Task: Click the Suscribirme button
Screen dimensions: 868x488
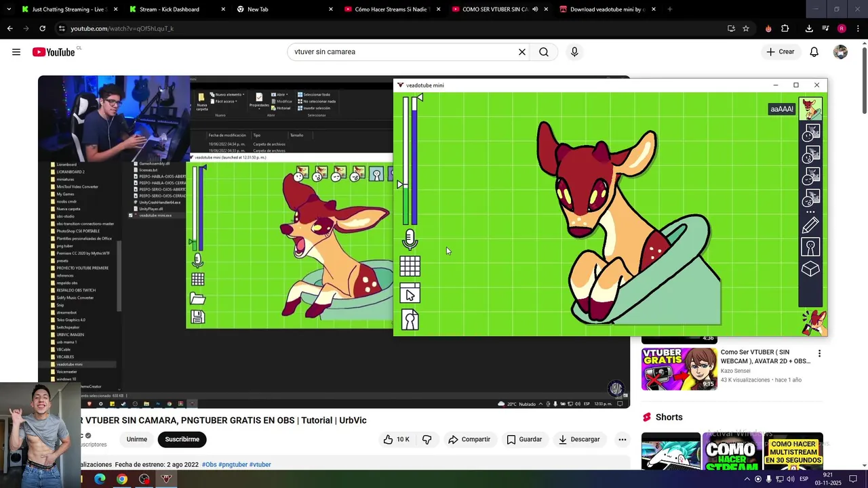Action: coord(182,439)
